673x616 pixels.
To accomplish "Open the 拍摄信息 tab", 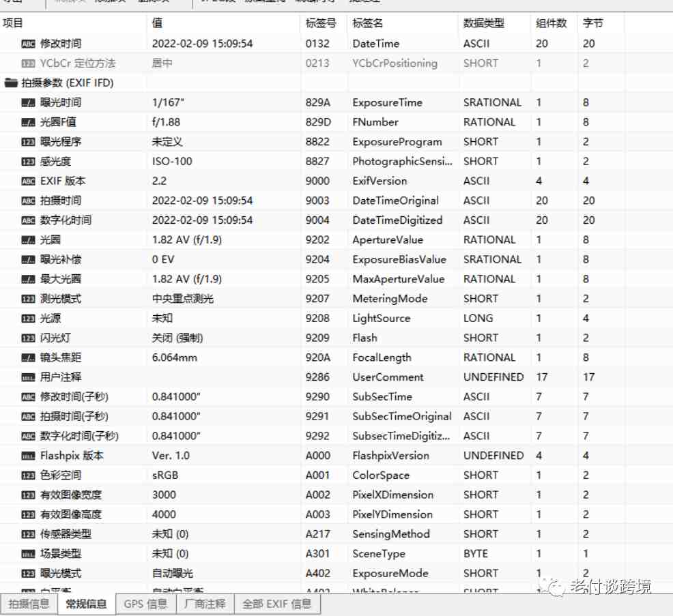I will pyautogui.click(x=29, y=604).
